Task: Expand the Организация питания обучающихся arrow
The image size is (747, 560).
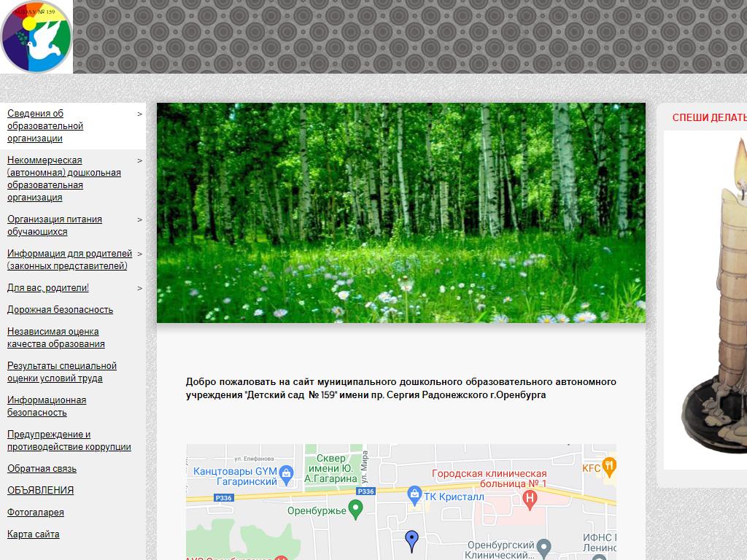Action: click(140, 219)
